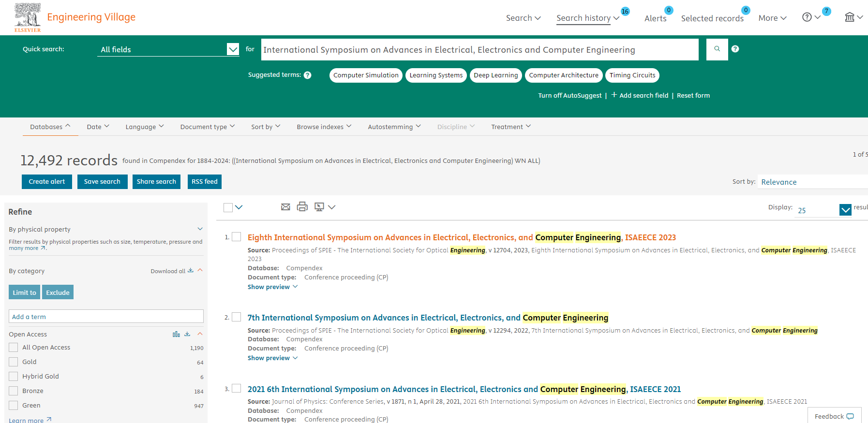Click Limit to button
This screenshot has width=868, height=423.
pos(24,292)
